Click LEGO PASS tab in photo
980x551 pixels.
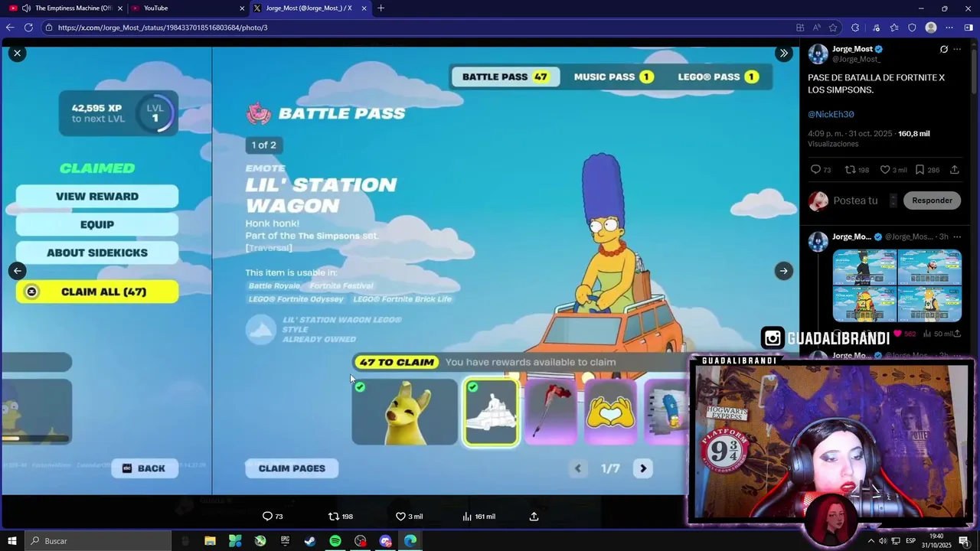[x=717, y=77]
